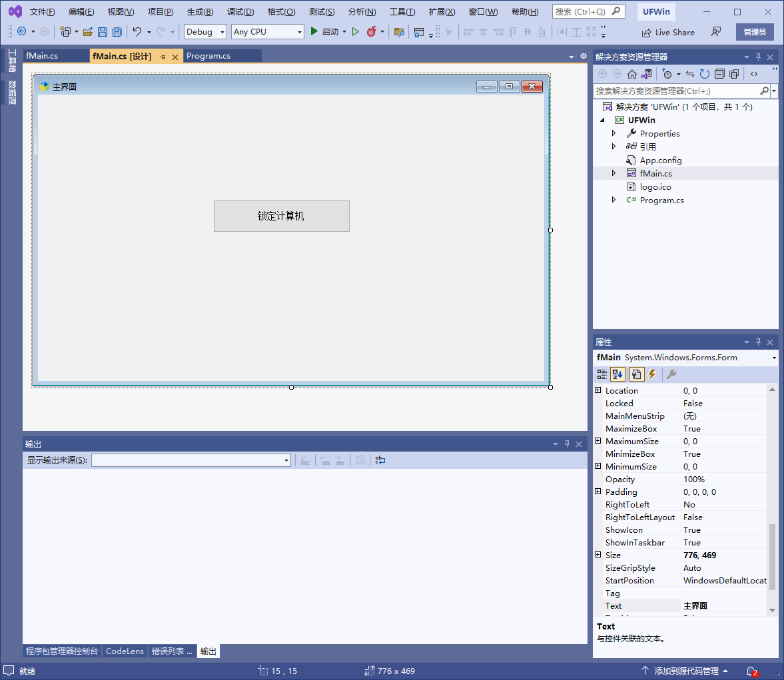
Task: Click the Undo arrow icon
Action: tap(137, 32)
